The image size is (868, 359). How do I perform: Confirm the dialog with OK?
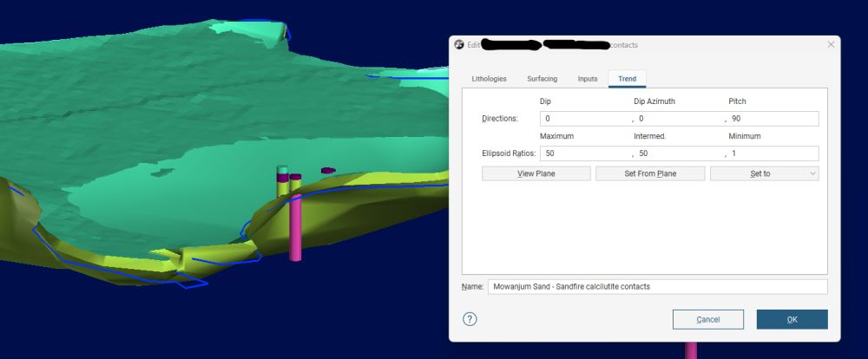[x=792, y=320]
